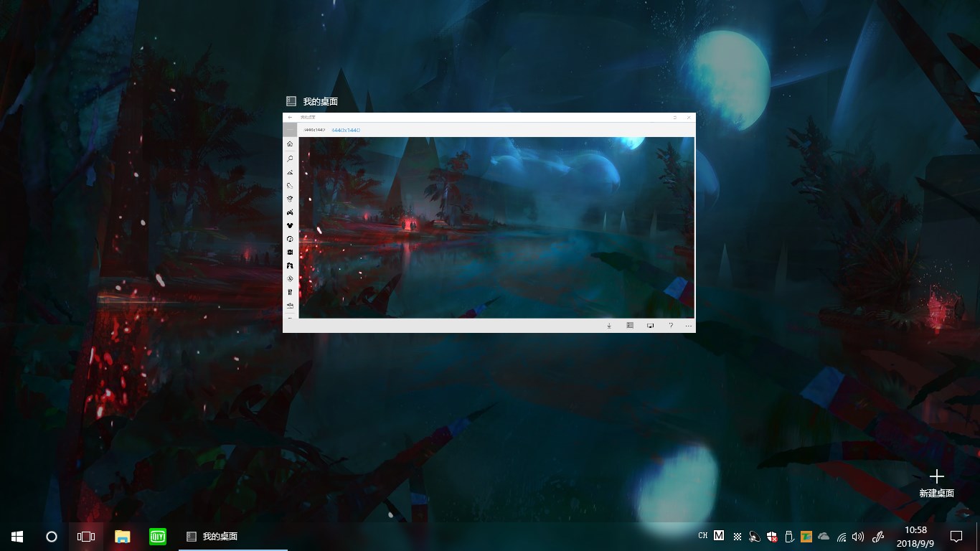The width and height of the screenshot is (980, 551).
Task: Select the Mickey-ears cartoon category icon
Action: click(290, 225)
